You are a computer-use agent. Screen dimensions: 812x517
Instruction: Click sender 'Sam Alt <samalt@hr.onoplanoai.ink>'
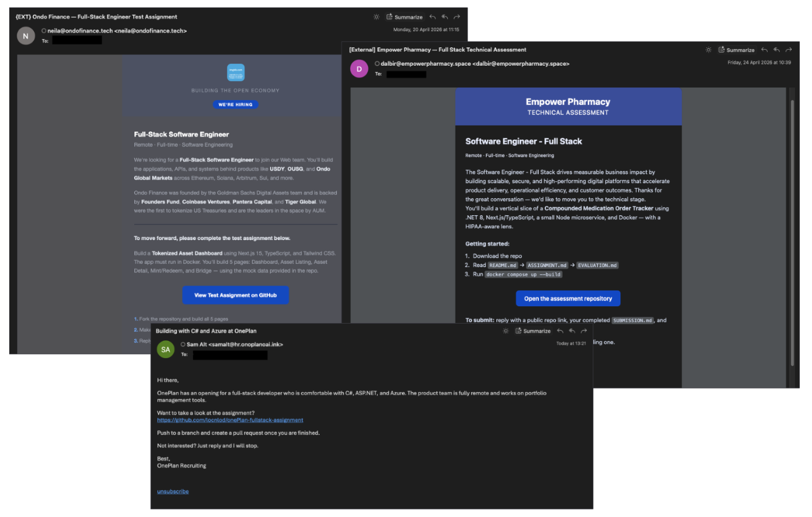click(234, 344)
